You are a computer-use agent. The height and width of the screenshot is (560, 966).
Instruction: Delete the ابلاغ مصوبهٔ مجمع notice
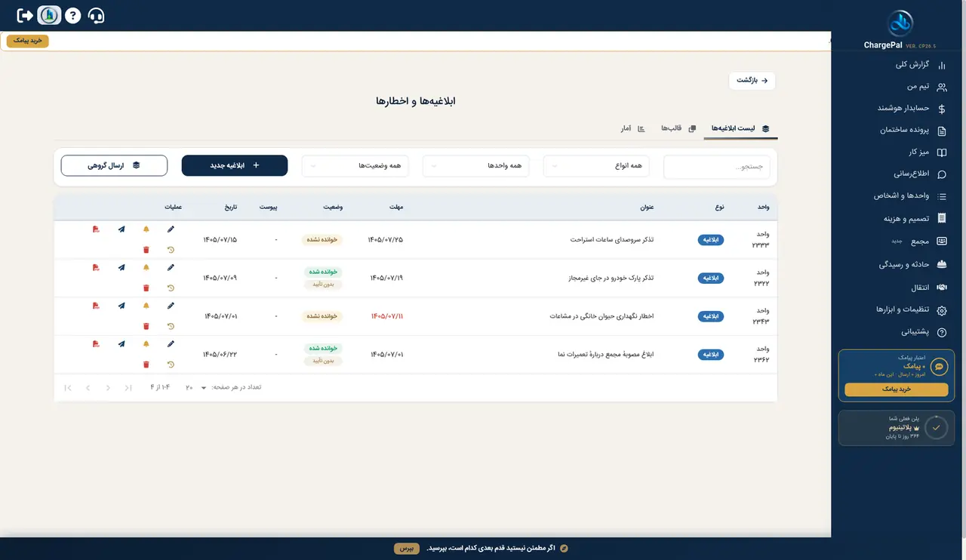[146, 365]
